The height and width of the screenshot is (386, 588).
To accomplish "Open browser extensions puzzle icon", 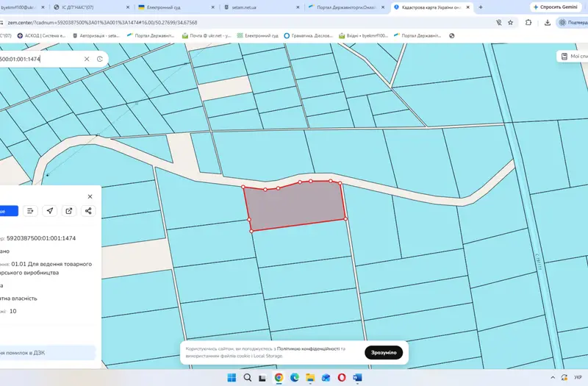I will 528,23.
